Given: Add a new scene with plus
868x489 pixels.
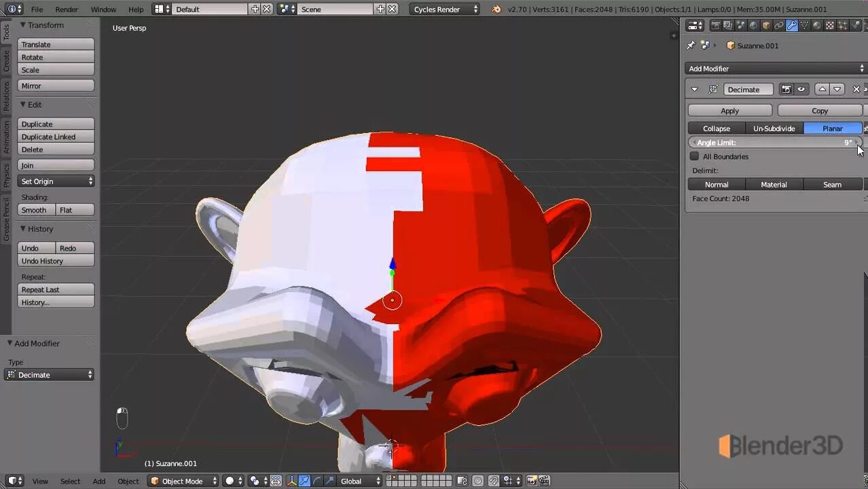Looking at the screenshot, I should [x=380, y=9].
